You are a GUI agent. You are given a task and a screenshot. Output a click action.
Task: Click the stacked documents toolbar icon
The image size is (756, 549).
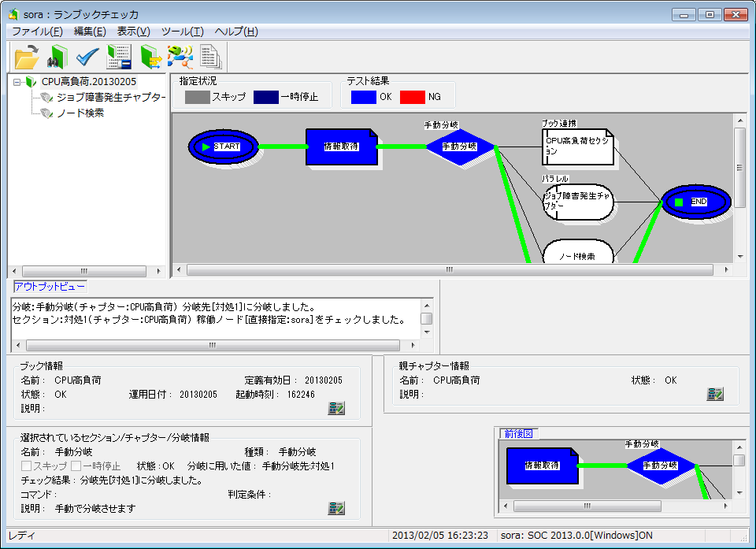[211, 57]
